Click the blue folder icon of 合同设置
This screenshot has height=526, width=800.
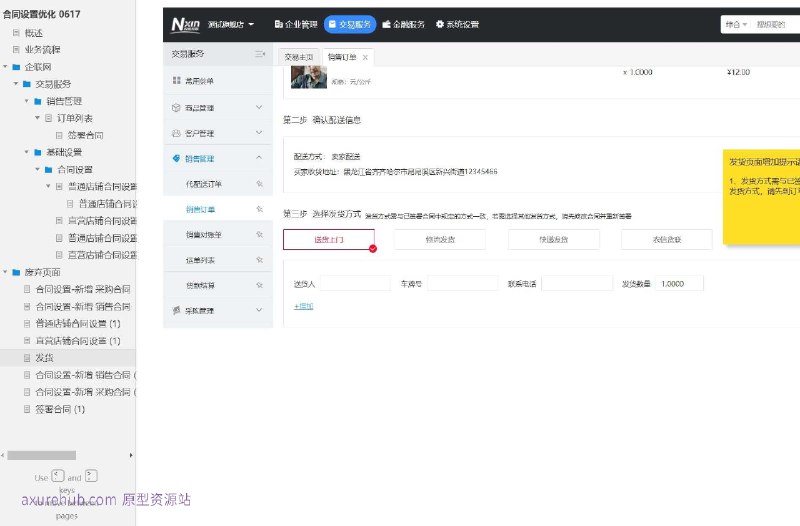click(48, 169)
